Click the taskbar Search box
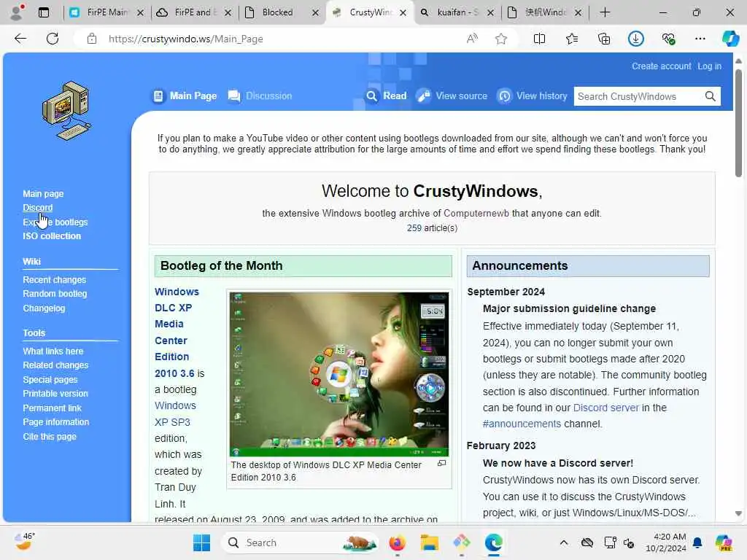 pyautogui.click(x=300, y=542)
